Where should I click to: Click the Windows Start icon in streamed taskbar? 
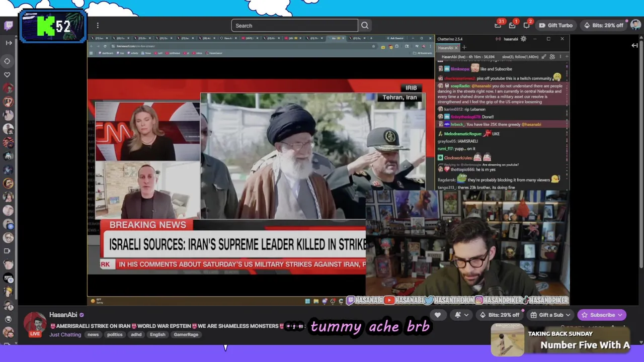[x=307, y=301]
